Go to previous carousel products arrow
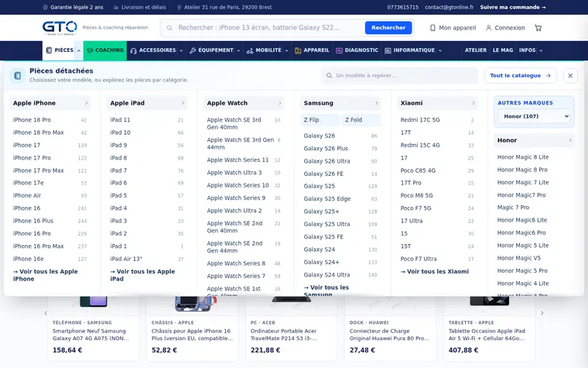588x368 pixels. 46,313
